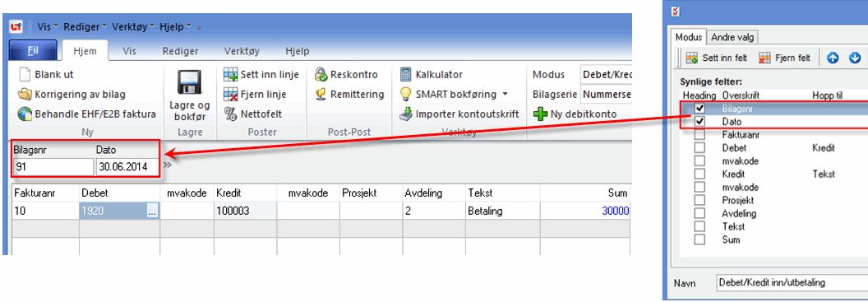
Task: Click the Navn field in dialog
Action: (x=792, y=282)
